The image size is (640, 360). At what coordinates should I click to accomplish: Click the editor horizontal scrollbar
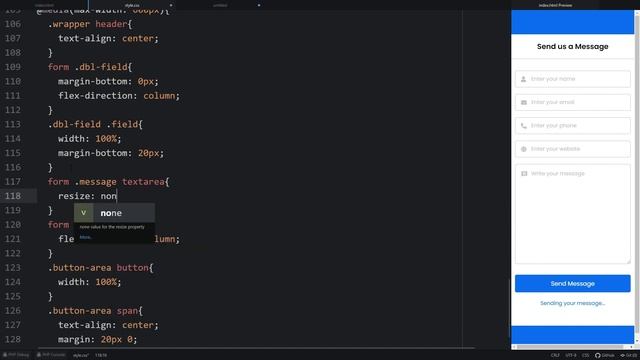pyautogui.click(x=256, y=348)
